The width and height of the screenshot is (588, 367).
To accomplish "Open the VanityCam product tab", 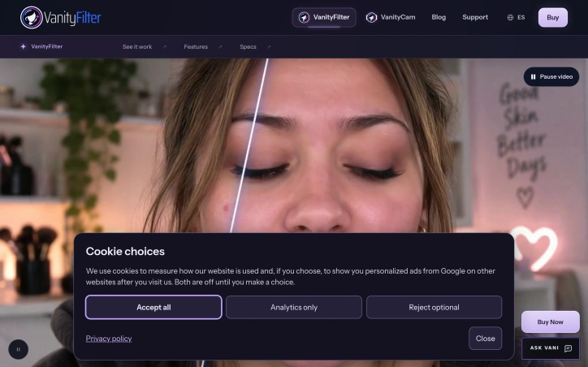I will [391, 17].
